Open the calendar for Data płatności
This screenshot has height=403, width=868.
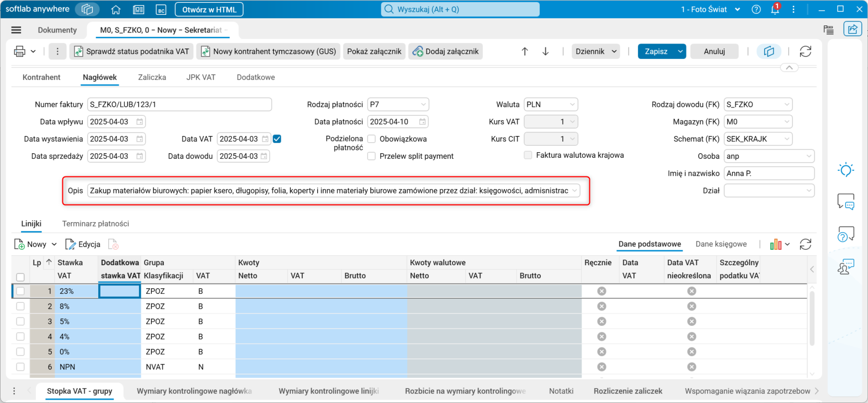(423, 122)
